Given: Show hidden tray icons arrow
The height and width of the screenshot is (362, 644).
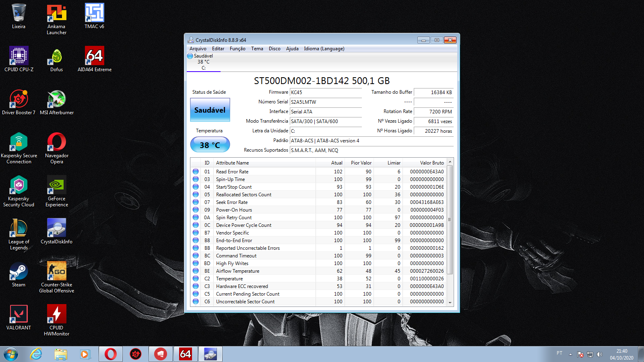Looking at the screenshot, I should click(570, 354).
